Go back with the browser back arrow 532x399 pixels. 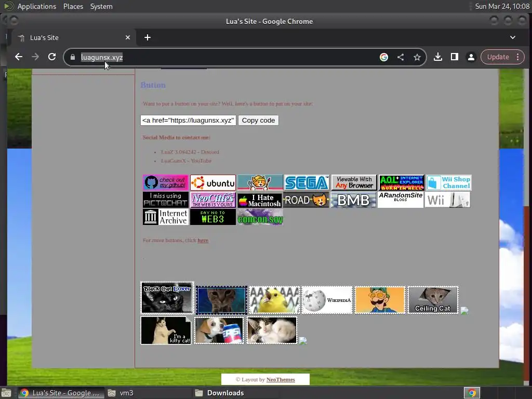pyautogui.click(x=19, y=57)
